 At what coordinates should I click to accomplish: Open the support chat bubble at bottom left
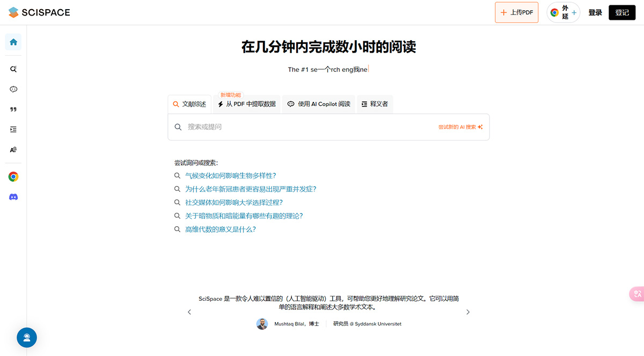pos(27,338)
